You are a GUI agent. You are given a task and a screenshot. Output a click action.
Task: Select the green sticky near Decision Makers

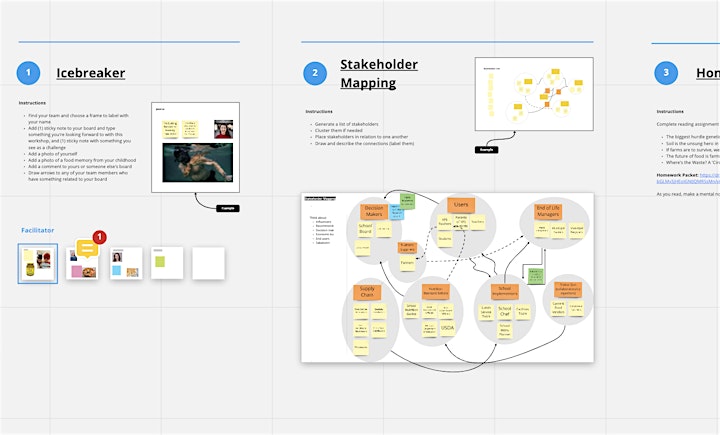(x=407, y=201)
